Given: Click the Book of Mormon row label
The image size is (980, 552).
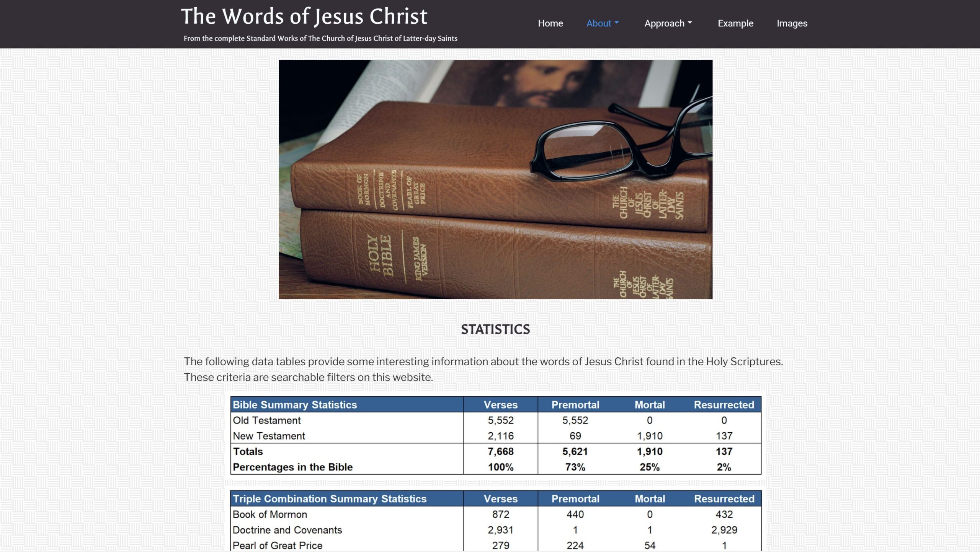Looking at the screenshot, I should (x=270, y=515).
